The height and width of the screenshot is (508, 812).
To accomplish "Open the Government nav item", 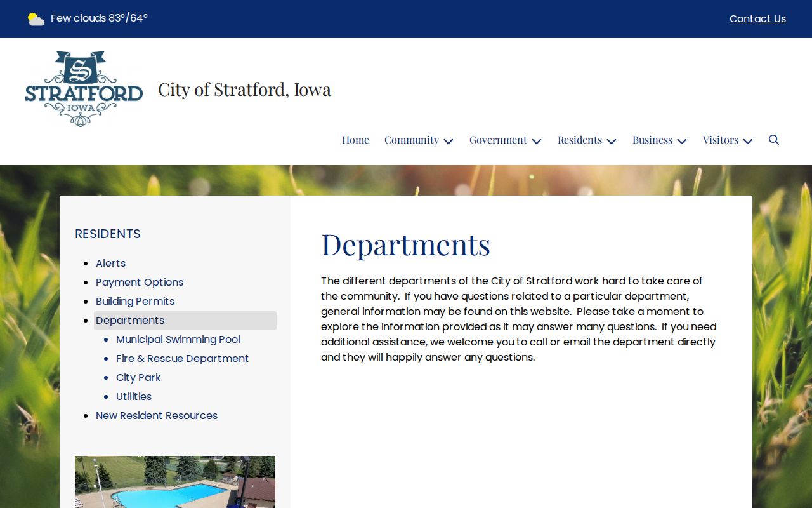I will 498,140.
